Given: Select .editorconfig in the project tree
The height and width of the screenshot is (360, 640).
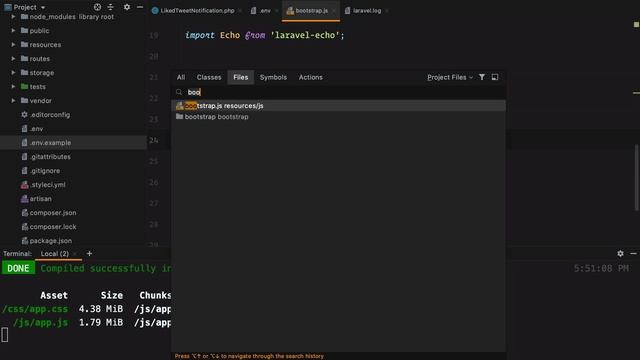Looking at the screenshot, I should point(50,115).
